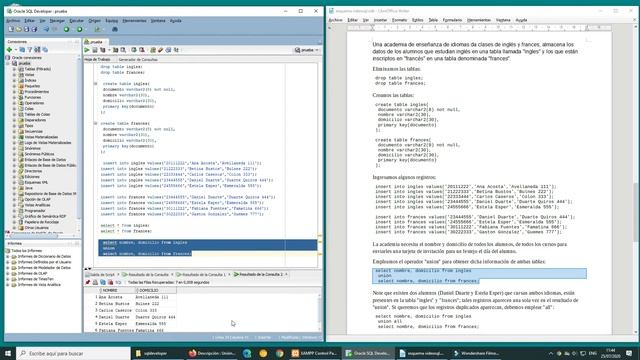
Task: Open Firefox from the taskbar
Action: pyautogui.click(x=212, y=353)
